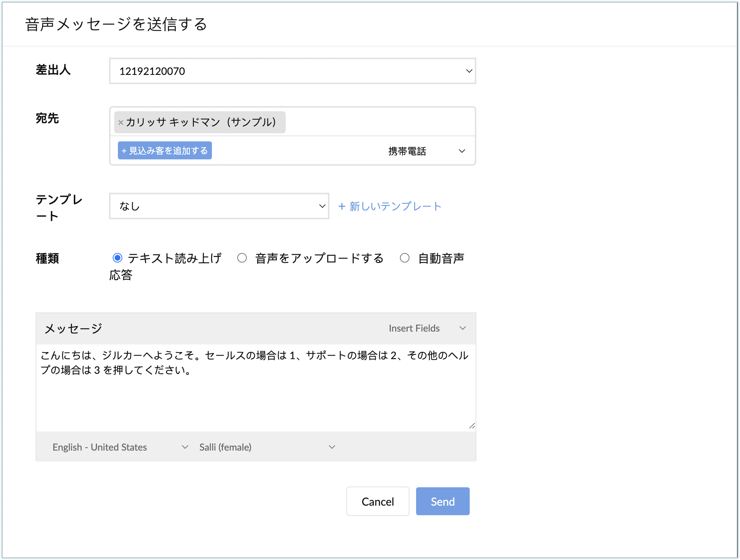Click the sender number dropdown chevron
The width and height of the screenshot is (740, 560).
[x=469, y=71]
